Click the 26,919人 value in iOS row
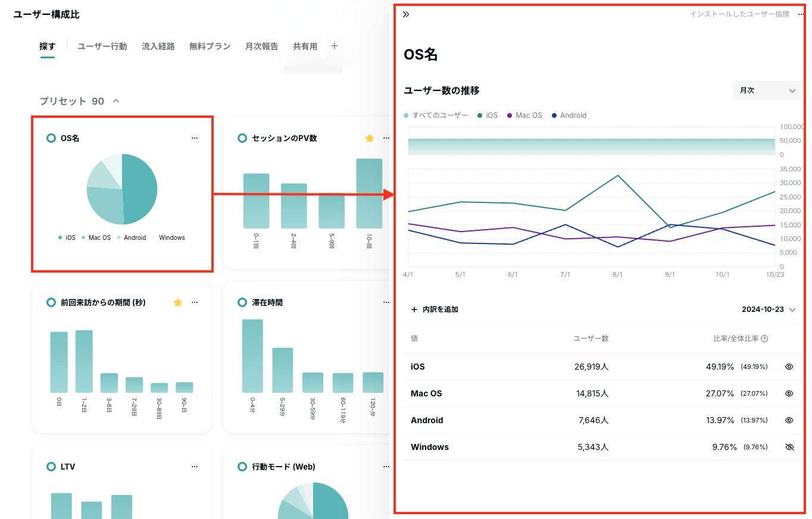The height and width of the screenshot is (519, 812). point(592,367)
